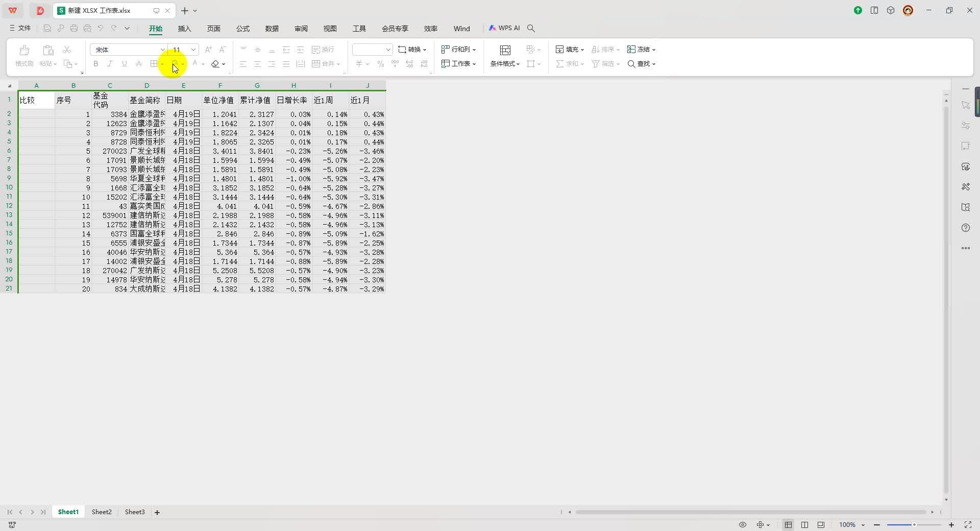980x531 pixels.
Task: Click the Borders grid icon
Action: pyautogui.click(x=154, y=64)
